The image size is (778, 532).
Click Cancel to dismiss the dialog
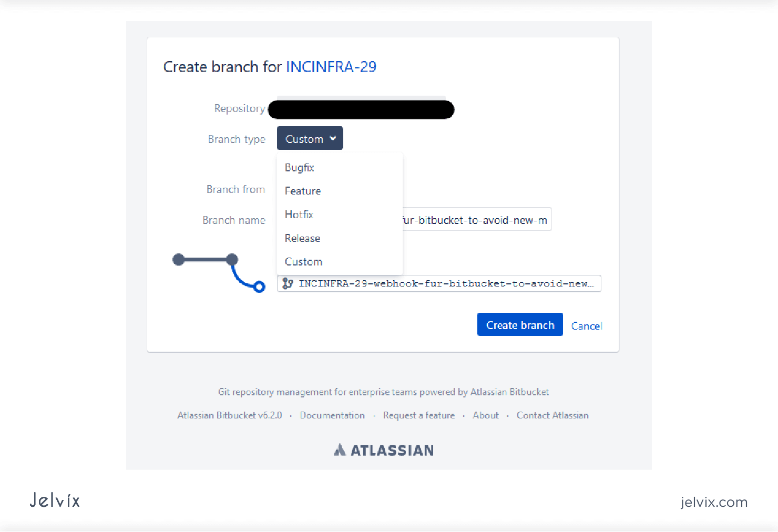(x=586, y=325)
